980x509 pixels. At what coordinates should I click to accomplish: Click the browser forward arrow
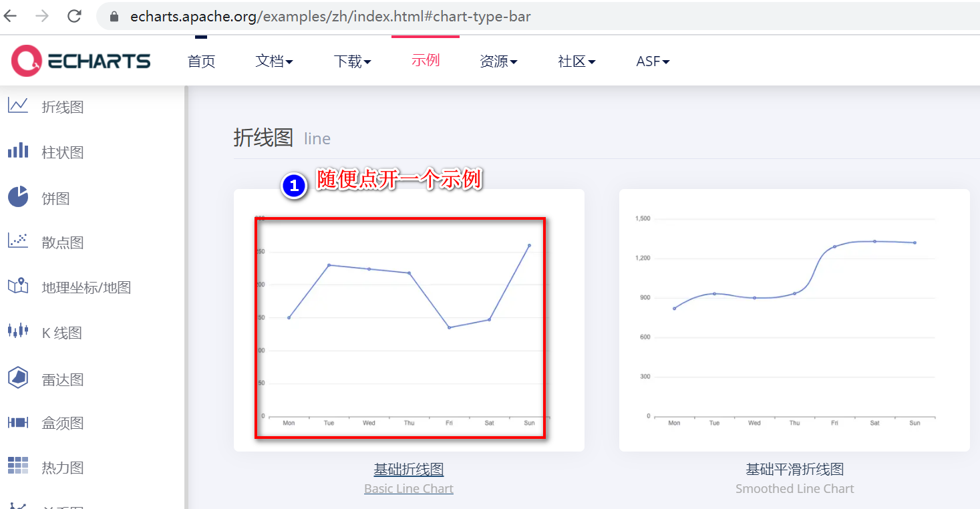42,16
